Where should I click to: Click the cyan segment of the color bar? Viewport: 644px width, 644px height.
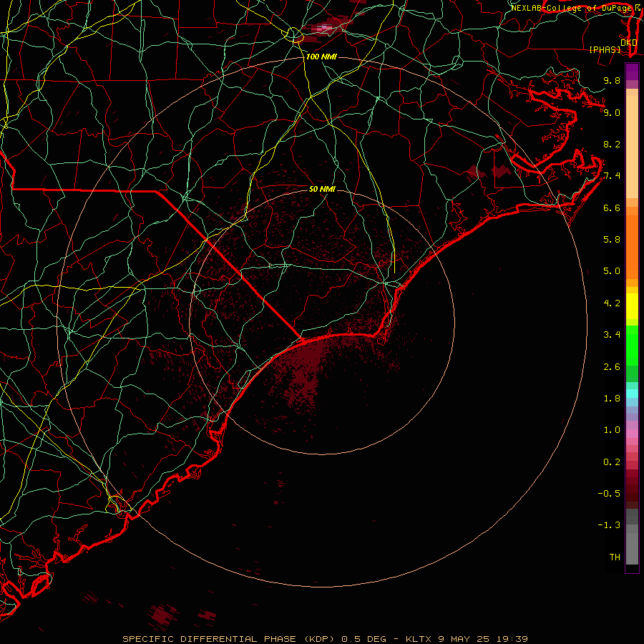[632, 394]
